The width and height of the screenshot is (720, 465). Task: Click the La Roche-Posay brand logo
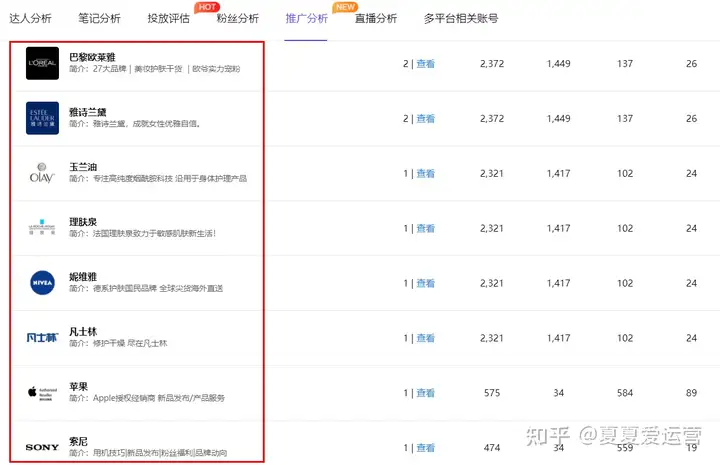click(42, 228)
